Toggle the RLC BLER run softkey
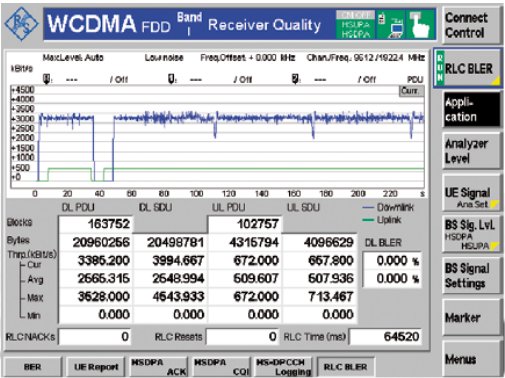Viewport: 505px width, 378px height. [x=467, y=69]
